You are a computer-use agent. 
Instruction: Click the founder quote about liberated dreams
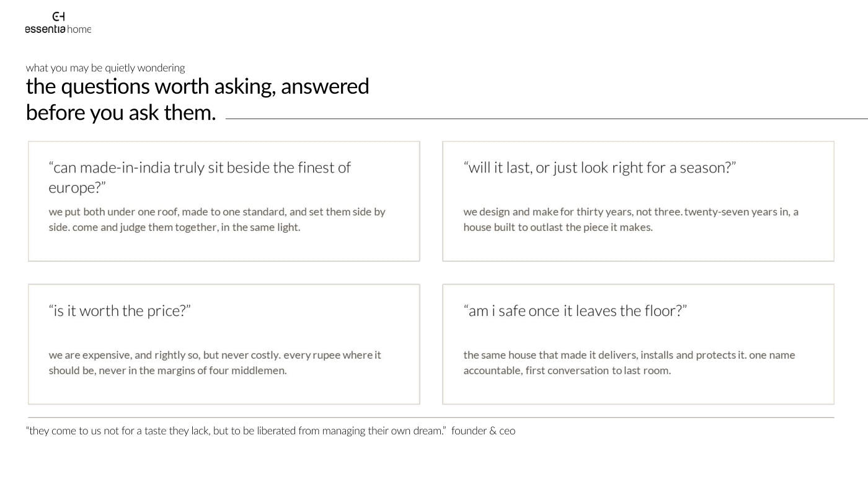tap(236, 431)
